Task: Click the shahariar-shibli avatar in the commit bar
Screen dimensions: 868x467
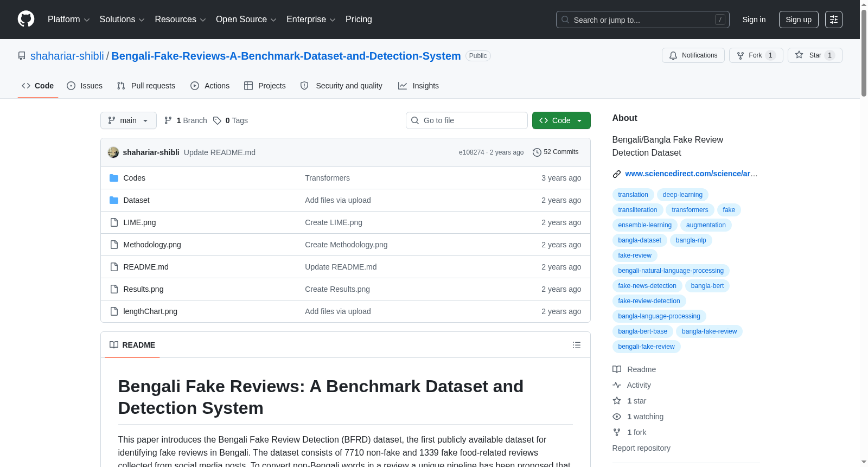Action: 113,152
